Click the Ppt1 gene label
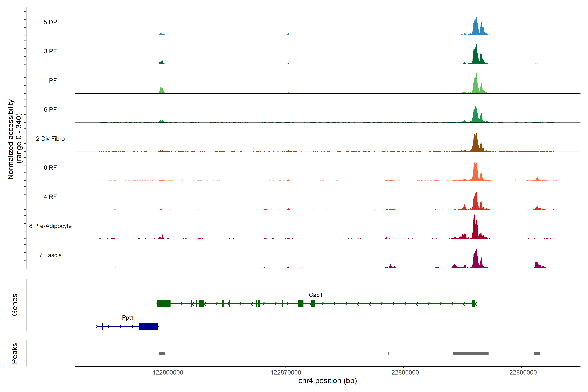Viewport: 588px width, 392px height. pos(128,318)
